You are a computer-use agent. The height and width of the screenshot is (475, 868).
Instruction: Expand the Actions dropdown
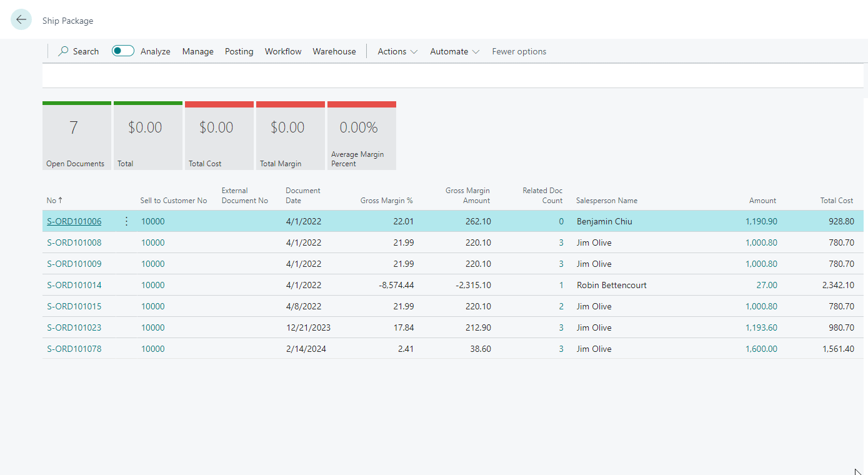(397, 51)
